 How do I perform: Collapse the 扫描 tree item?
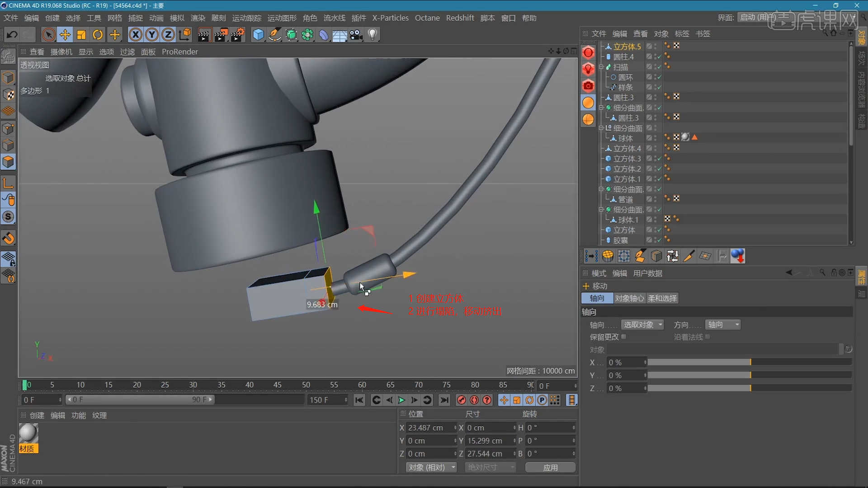click(601, 67)
